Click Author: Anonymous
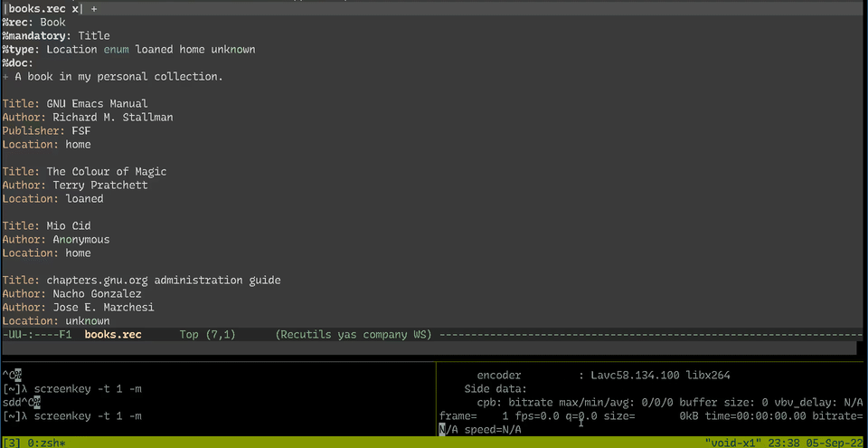Image resolution: width=868 pixels, height=448 pixels. (x=56, y=240)
